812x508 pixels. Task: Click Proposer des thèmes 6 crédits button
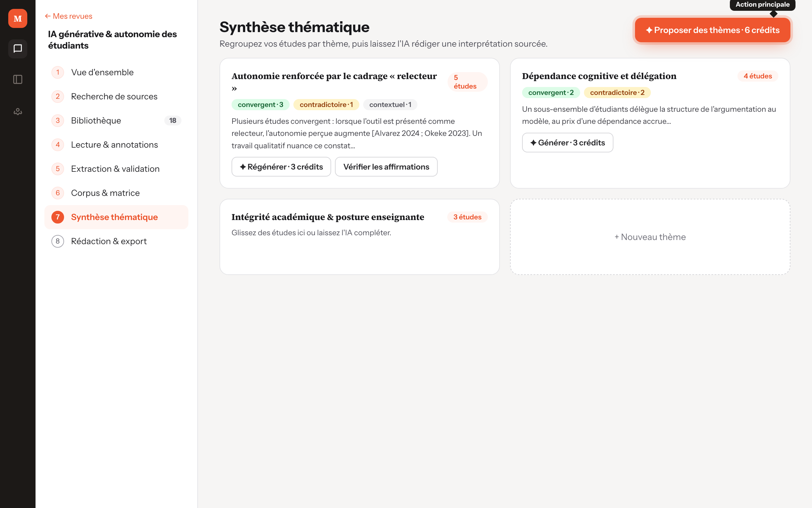click(x=712, y=30)
